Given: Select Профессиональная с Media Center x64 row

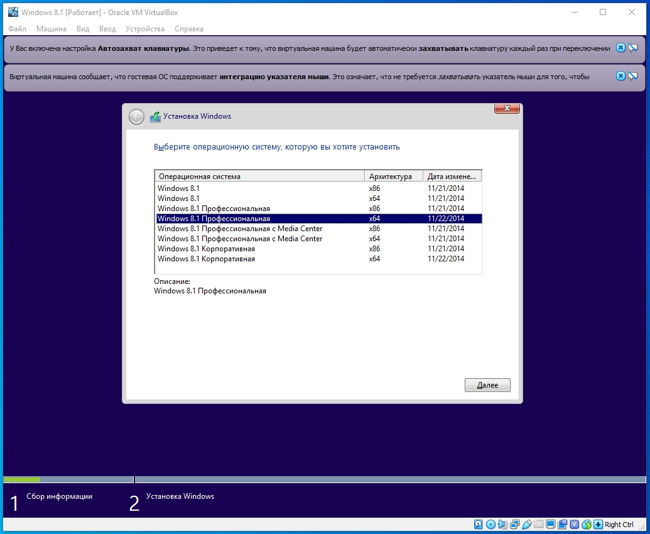Looking at the screenshot, I should coord(318,238).
